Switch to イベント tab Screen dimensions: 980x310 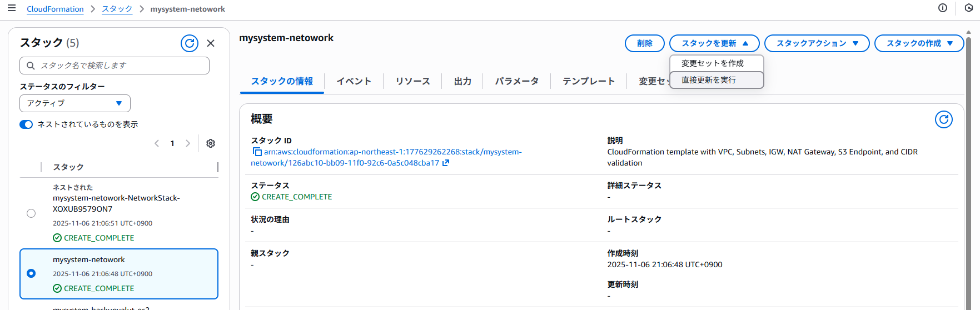click(354, 81)
